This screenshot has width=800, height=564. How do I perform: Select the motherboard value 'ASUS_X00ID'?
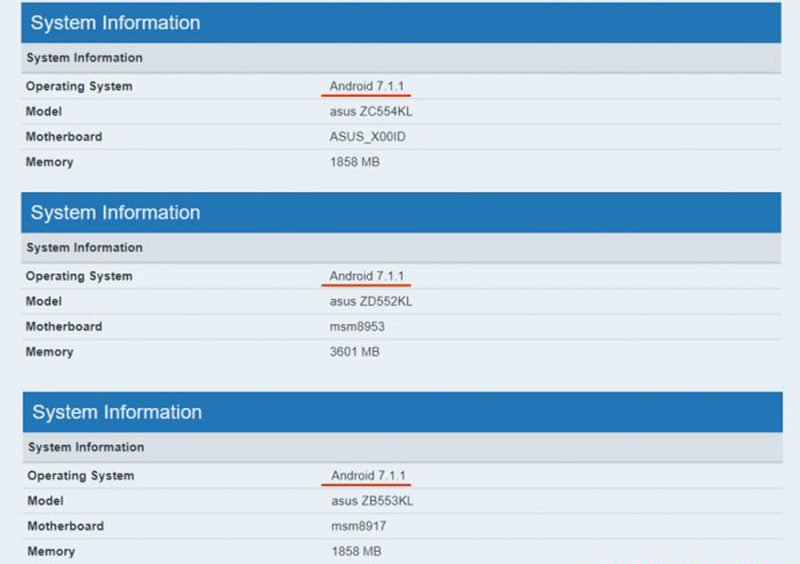tap(367, 137)
